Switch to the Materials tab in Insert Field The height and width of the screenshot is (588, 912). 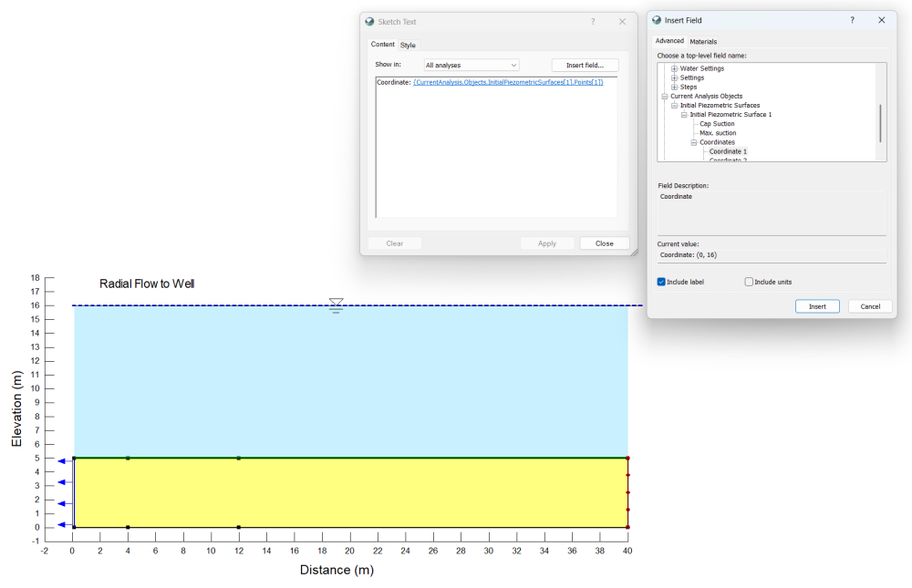[703, 42]
